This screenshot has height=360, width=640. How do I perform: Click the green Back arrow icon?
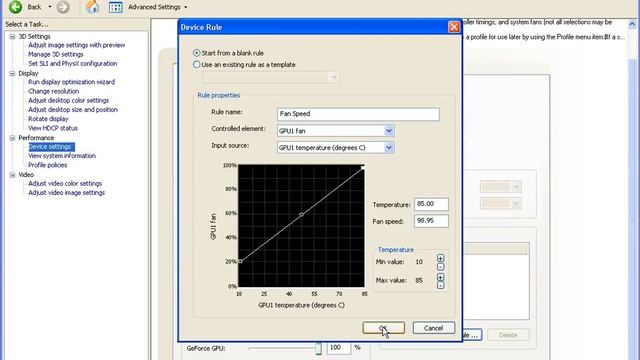click(x=16, y=7)
